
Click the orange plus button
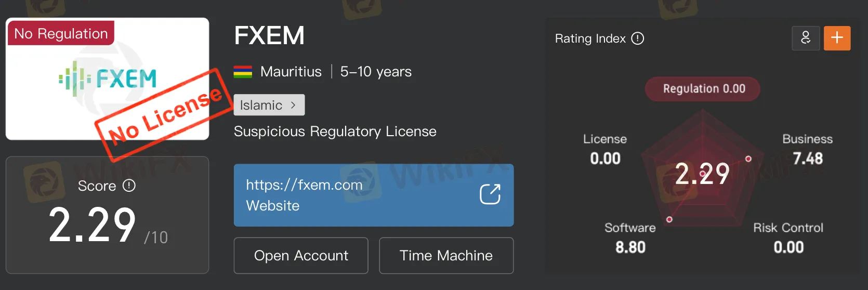pos(837,38)
